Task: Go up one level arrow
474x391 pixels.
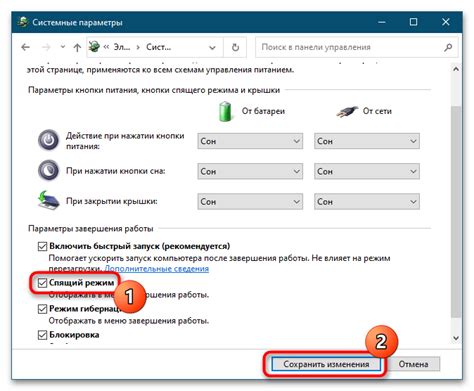Action: point(77,47)
